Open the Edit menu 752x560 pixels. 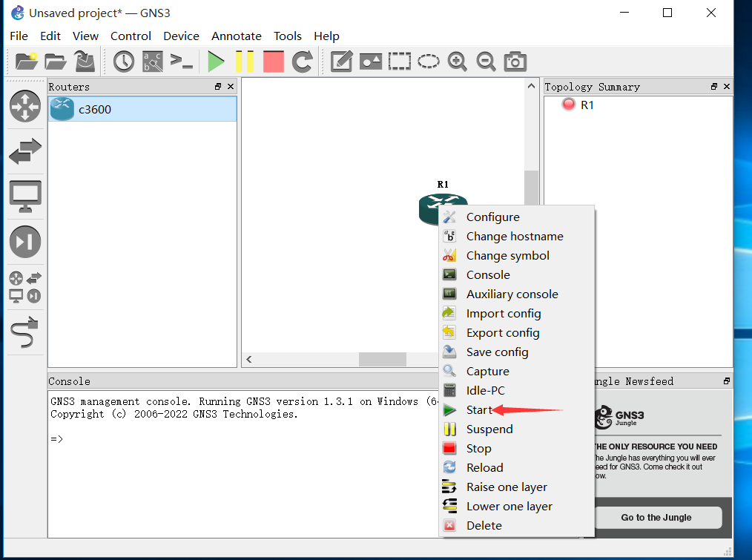point(50,36)
